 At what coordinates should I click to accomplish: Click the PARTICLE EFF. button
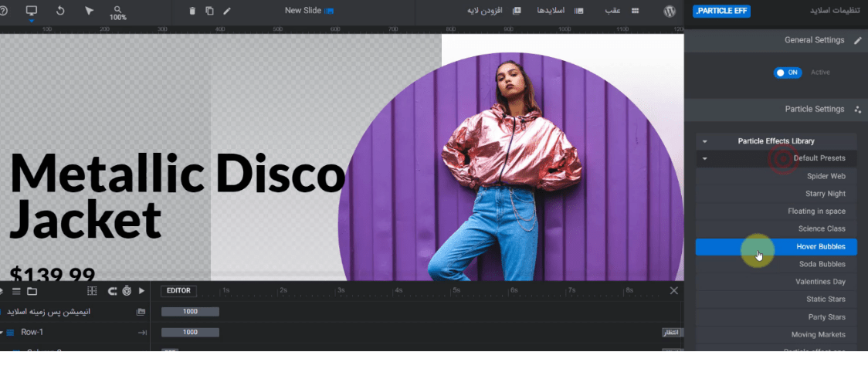coord(721,11)
